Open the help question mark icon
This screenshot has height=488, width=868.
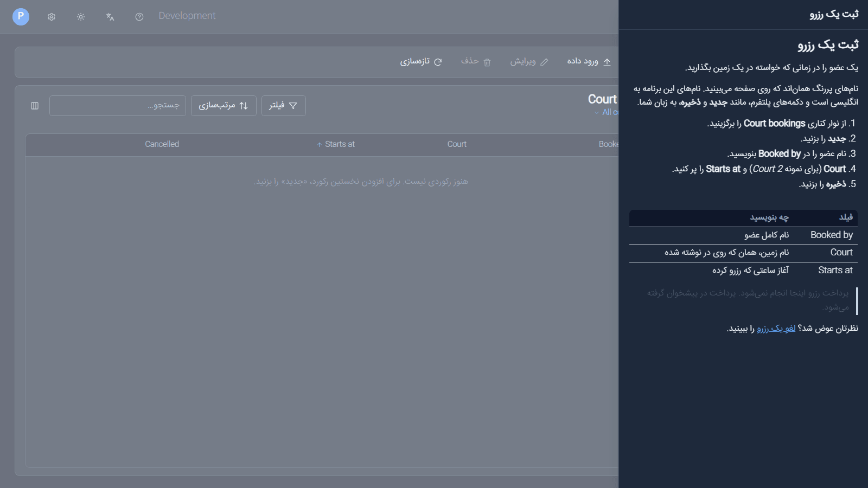[x=139, y=17]
